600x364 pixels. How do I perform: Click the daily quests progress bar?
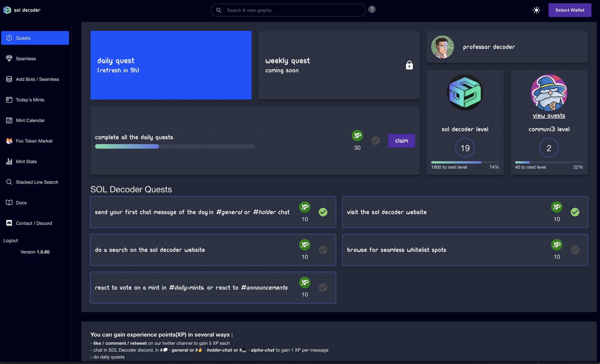tap(175, 146)
